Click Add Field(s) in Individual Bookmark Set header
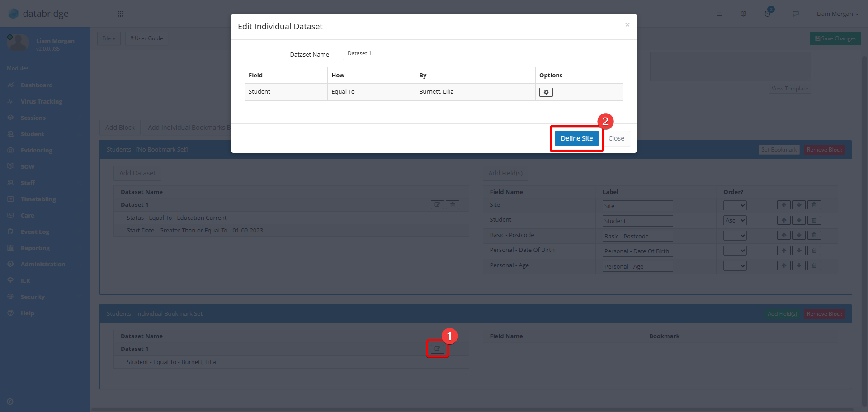The height and width of the screenshot is (412, 868). point(782,314)
